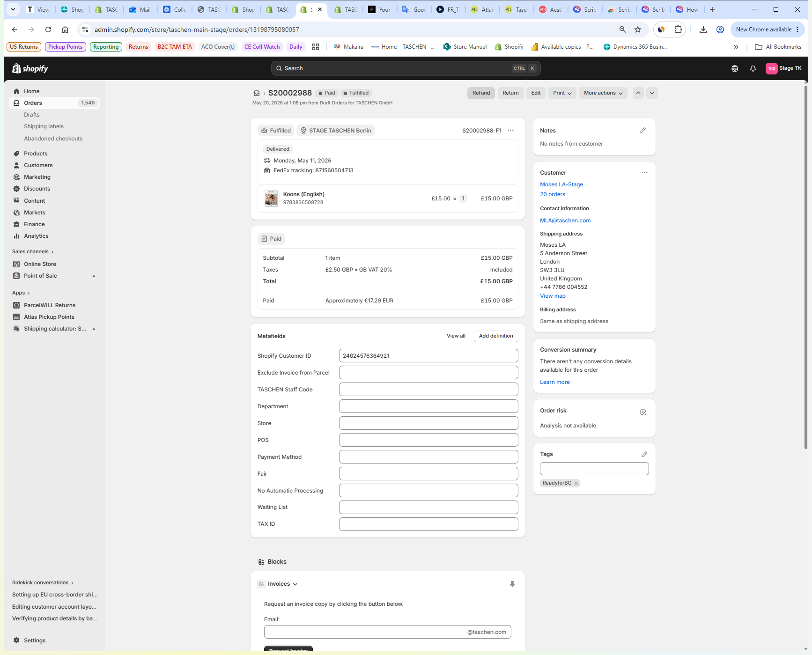The height and width of the screenshot is (655, 812).
Task: Open Chrome extensions puzzle icon
Action: 678,29
